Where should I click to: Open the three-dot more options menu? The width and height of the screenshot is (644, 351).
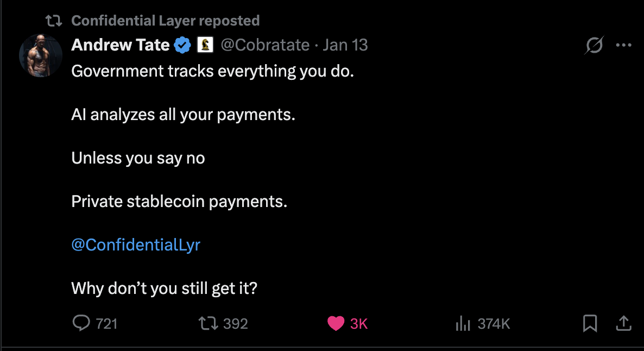tap(623, 45)
